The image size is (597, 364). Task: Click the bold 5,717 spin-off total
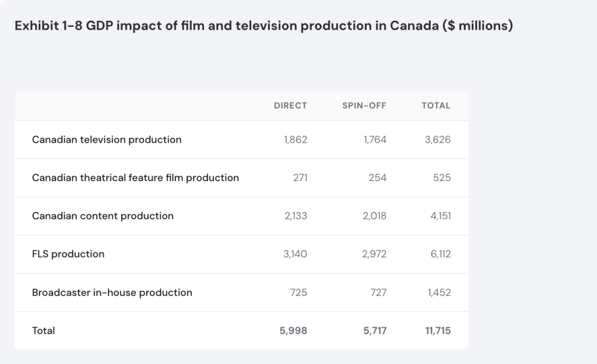374,331
